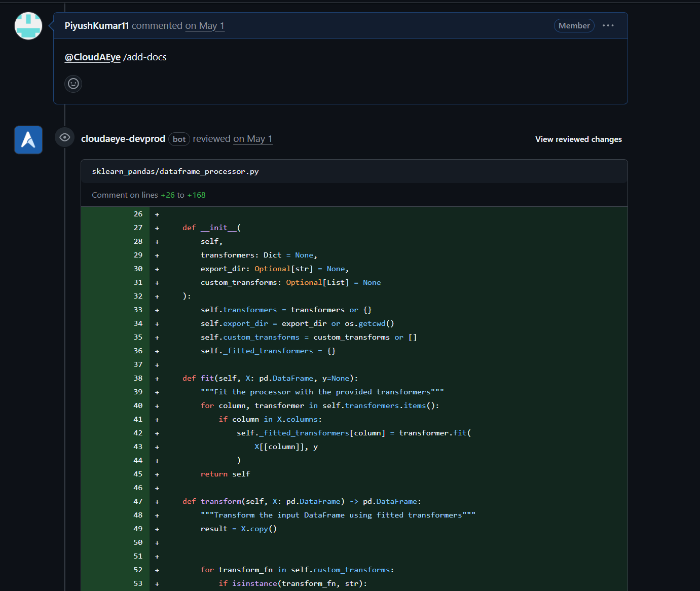The image size is (700, 591).
Task: Click the +168 line link in the comment header
Action: click(197, 195)
